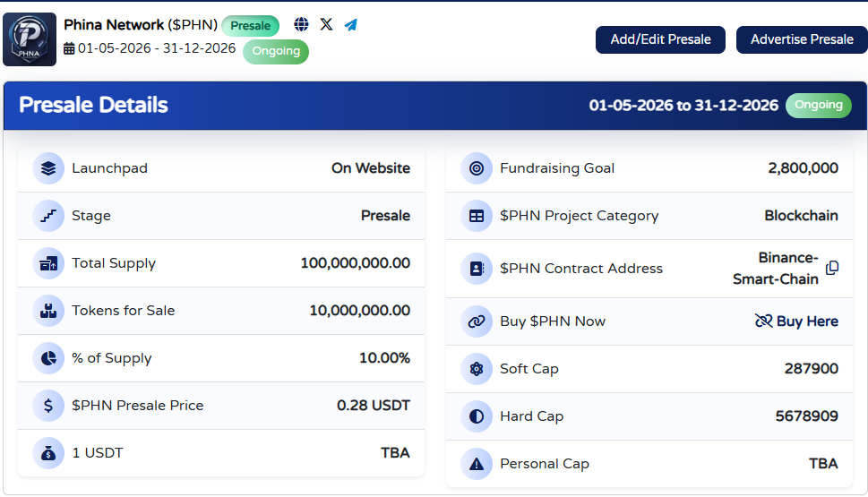
Task: Click the % of Supply label
Action: coord(111,358)
